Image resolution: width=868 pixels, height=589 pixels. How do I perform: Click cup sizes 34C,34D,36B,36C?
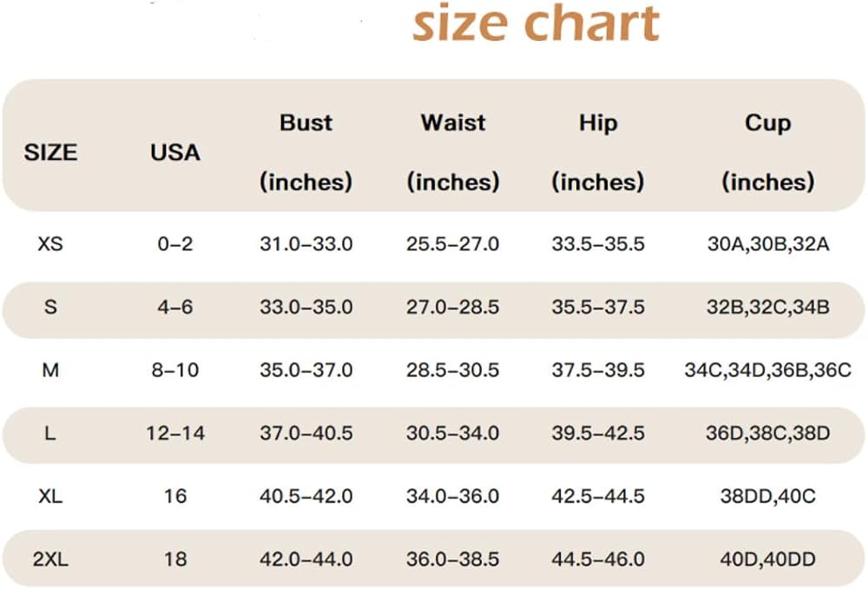768,370
